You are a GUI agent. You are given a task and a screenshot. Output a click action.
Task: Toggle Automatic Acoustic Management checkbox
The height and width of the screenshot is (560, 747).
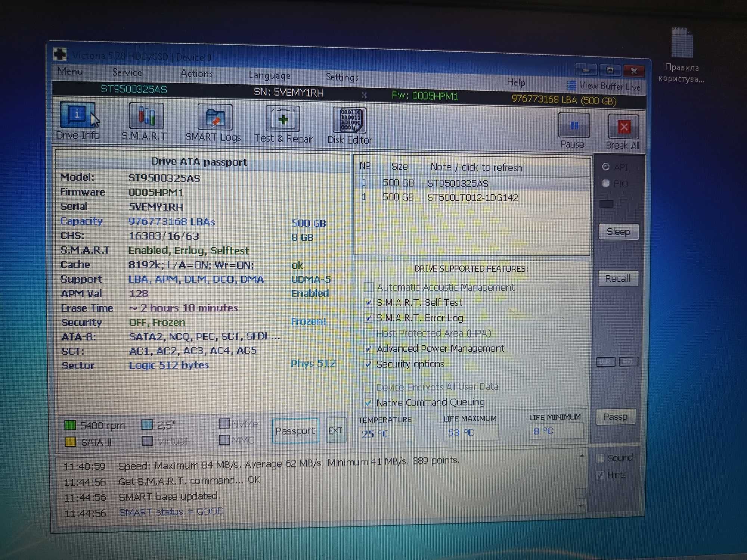[368, 287]
